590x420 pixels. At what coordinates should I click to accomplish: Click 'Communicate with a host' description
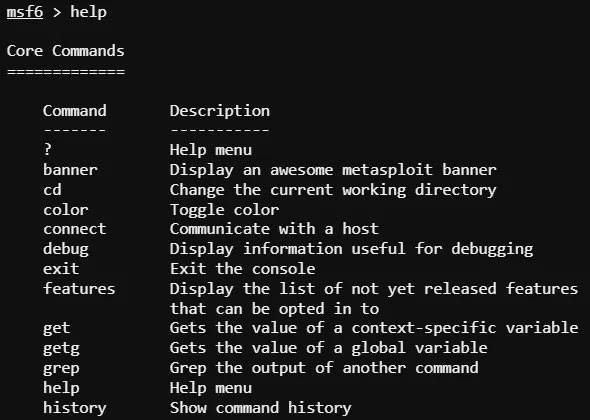click(x=274, y=229)
